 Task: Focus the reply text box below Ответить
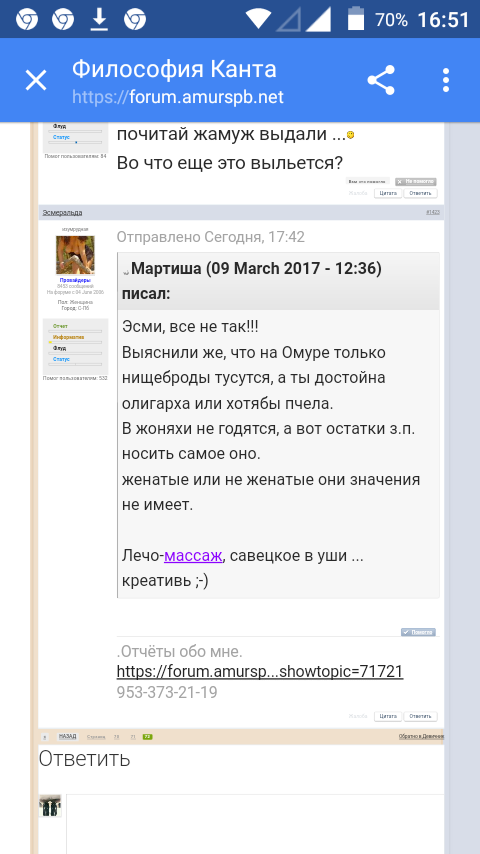(x=255, y=824)
